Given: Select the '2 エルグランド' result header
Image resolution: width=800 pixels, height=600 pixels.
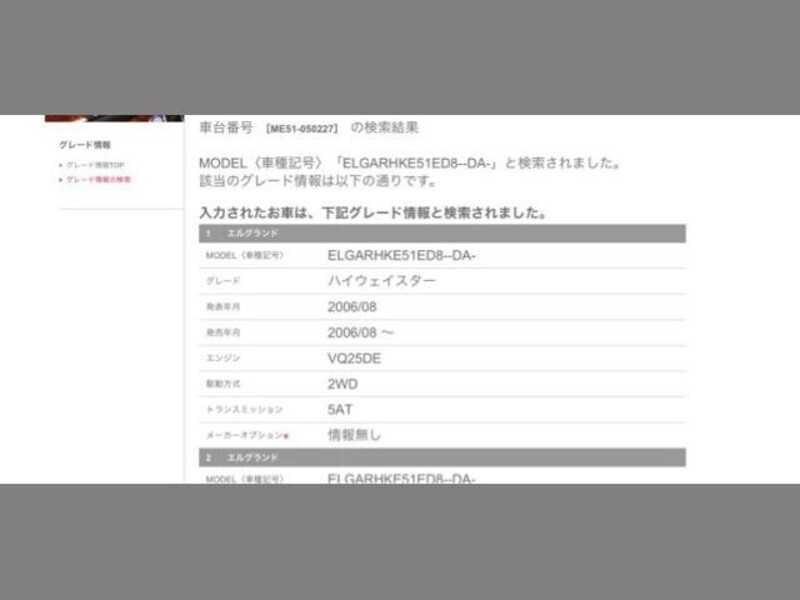Looking at the screenshot, I should coord(442,458).
